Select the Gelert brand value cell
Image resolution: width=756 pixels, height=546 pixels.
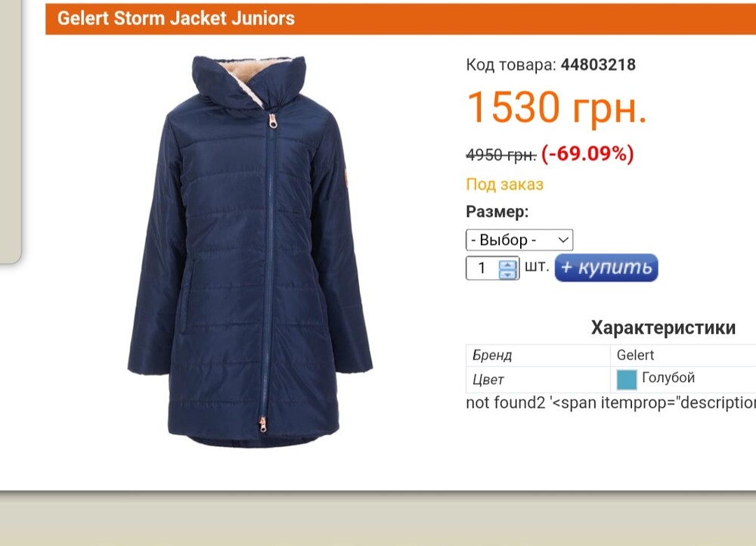coord(683,355)
